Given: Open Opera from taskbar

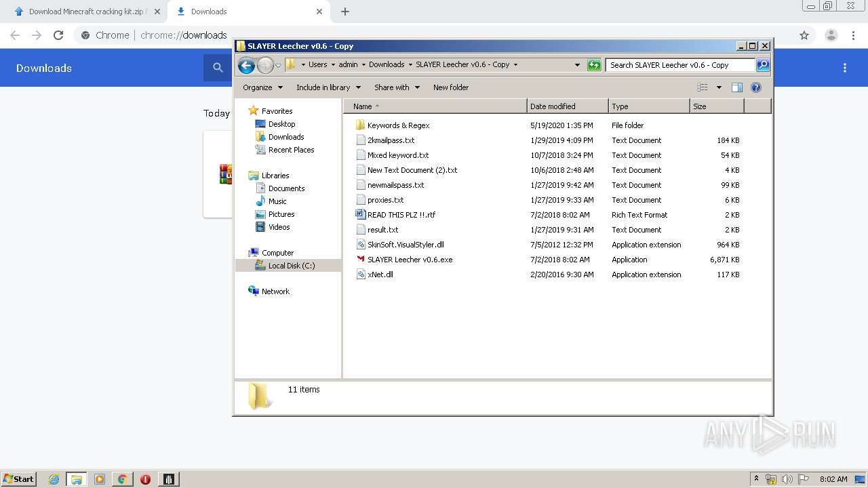Looking at the screenshot, I should point(145,479).
